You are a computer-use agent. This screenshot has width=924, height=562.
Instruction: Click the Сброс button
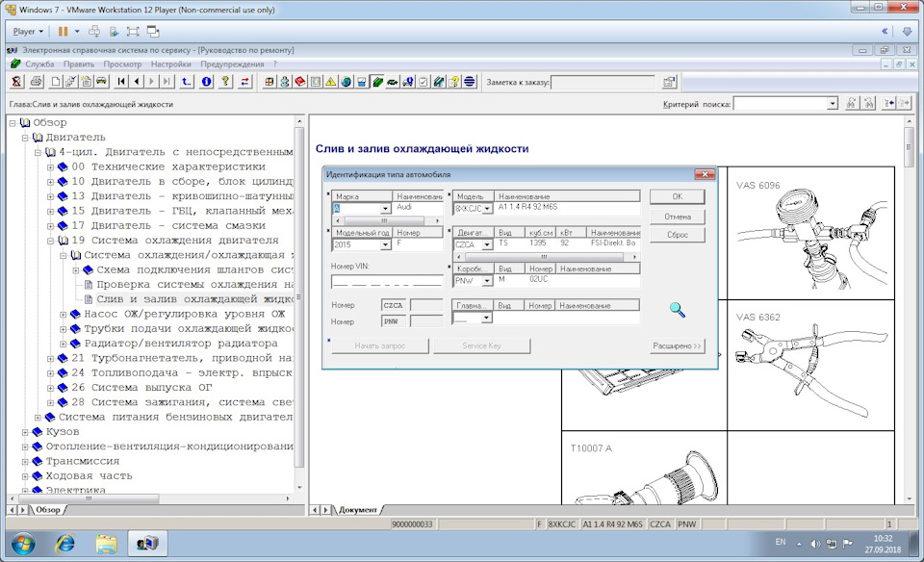pos(677,235)
